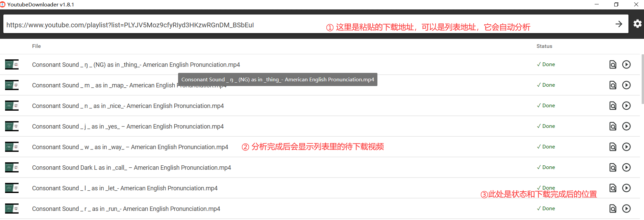Click thumbnail of the _nice_ video

12,106
